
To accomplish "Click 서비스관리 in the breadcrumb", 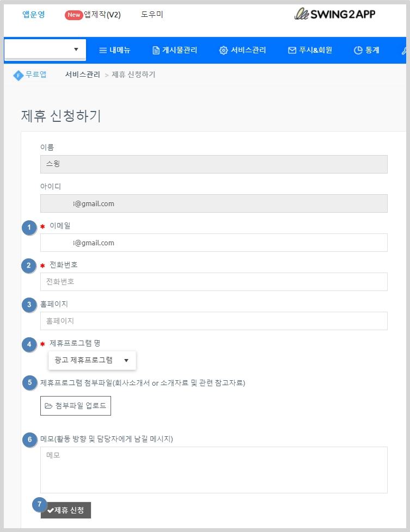I will tap(82, 75).
